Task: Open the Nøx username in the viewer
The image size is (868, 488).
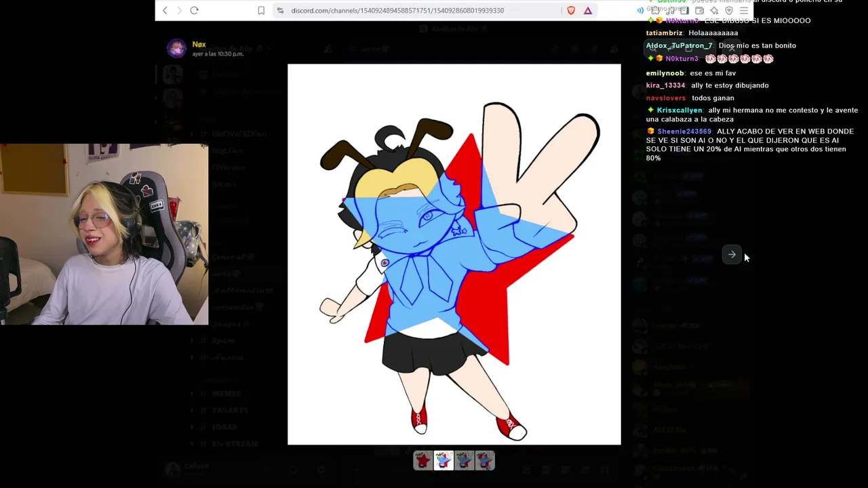Action: [199, 44]
